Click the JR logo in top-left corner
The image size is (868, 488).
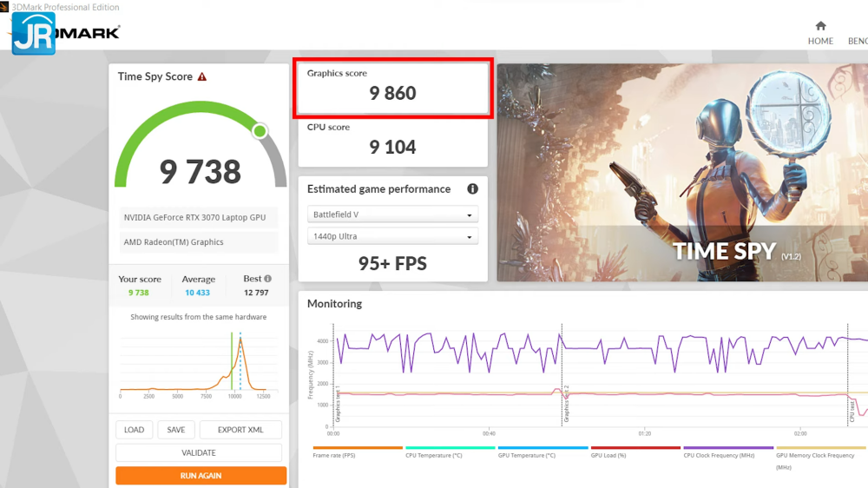coord(34,33)
